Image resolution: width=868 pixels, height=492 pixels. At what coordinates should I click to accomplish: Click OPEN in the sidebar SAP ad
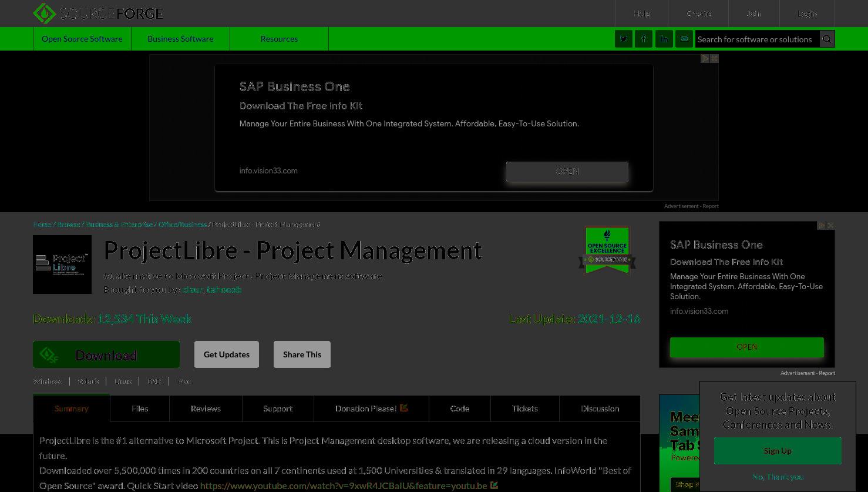tap(747, 347)
